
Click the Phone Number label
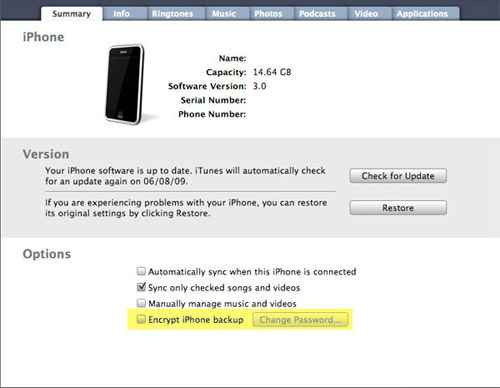point(212,114)
